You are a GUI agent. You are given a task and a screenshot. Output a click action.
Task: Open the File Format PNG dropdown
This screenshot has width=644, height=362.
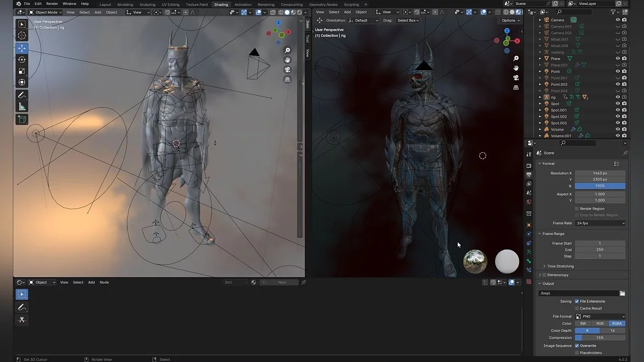point(600,316)
